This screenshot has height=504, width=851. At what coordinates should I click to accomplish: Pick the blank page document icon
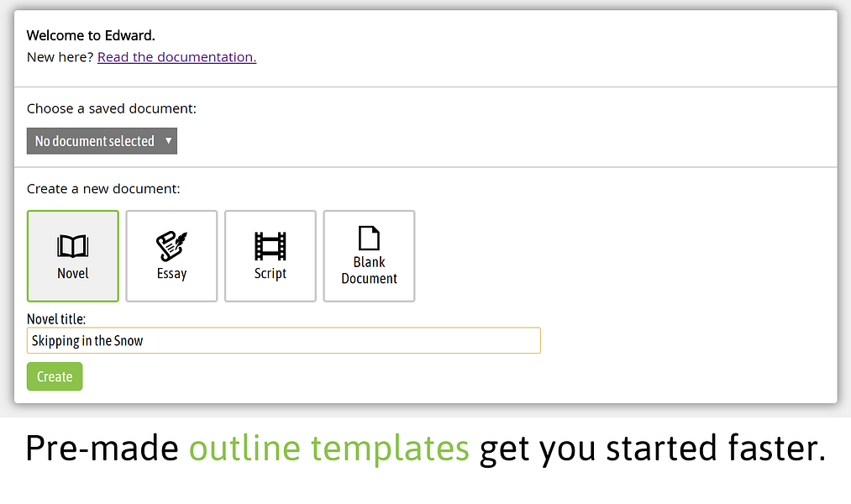tap(369, 238)
